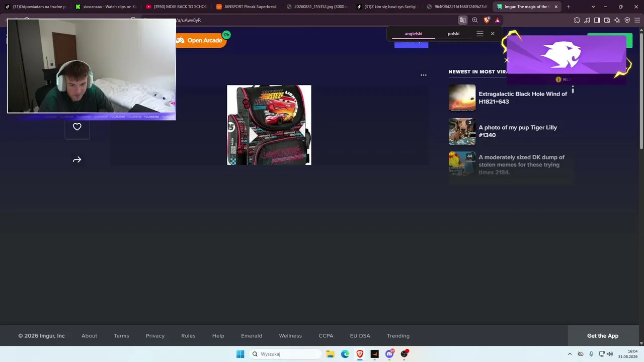The width and height of the screenshot is (644, 362).
Task: Click the Brave VPN shield icon
Action: pyautogui.click(x=627, y=20)
